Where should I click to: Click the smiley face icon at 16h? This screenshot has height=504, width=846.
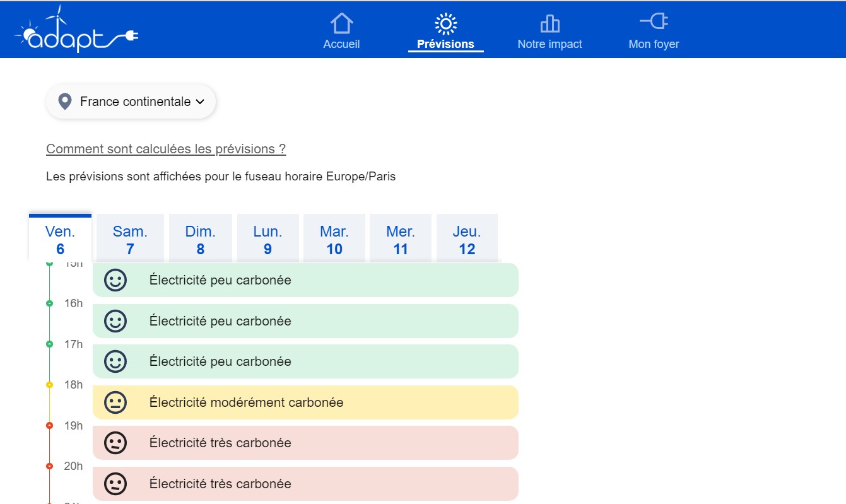[x=115, y=321]
